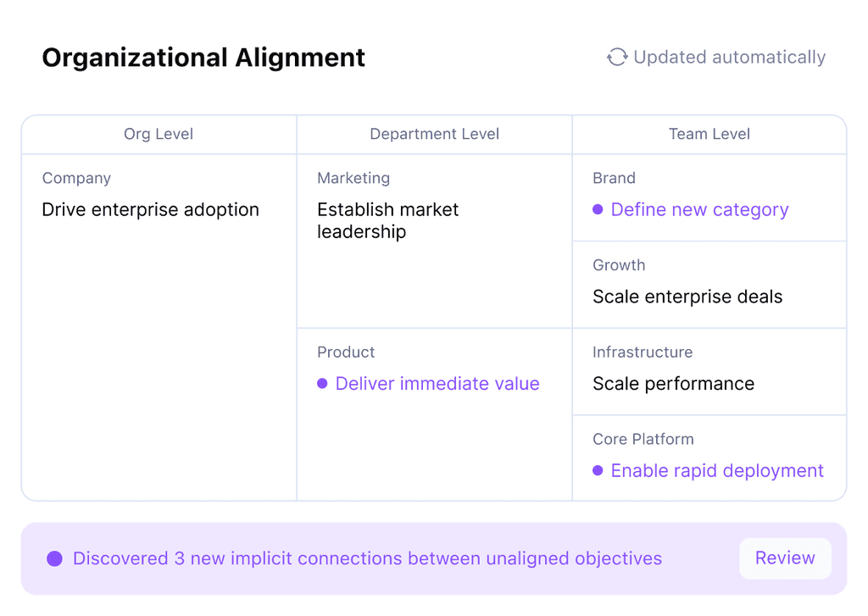Open the 'Enable rapid deployment' objective link

(x=716, y=470)
